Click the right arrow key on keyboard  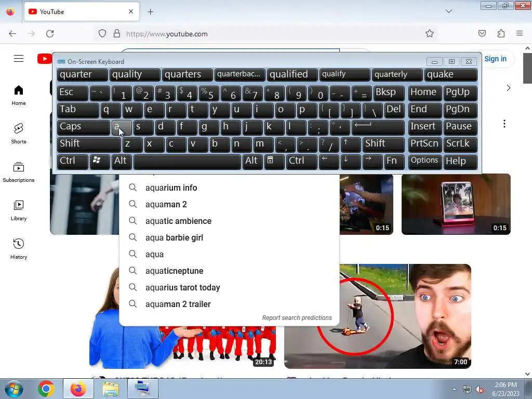coord(372,161)
